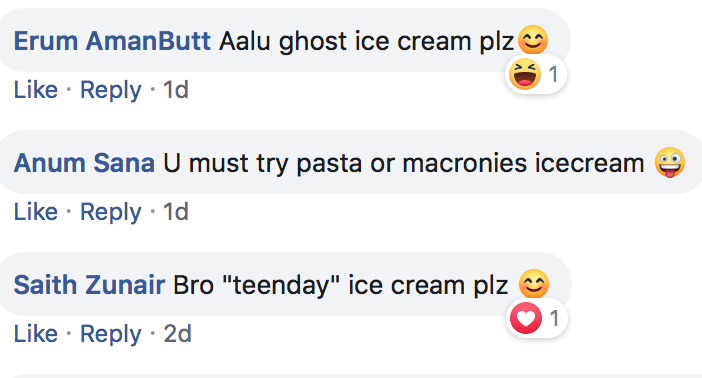Reply to Saith Zunair's comment
This screenshot has width=702, height=378.
pos(111,335)
